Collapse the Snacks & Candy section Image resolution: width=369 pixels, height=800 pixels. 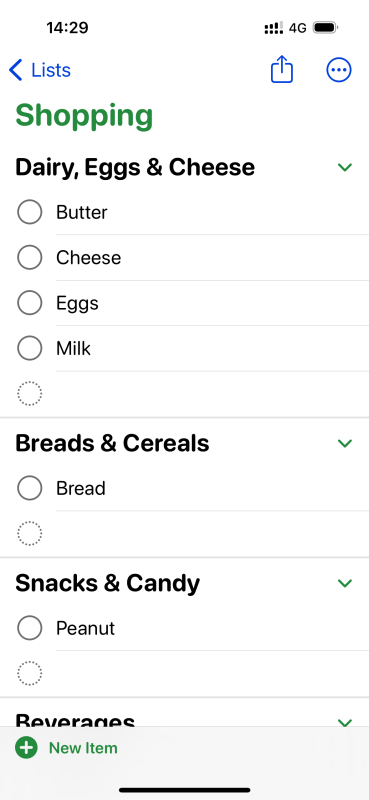click(346, 583)
